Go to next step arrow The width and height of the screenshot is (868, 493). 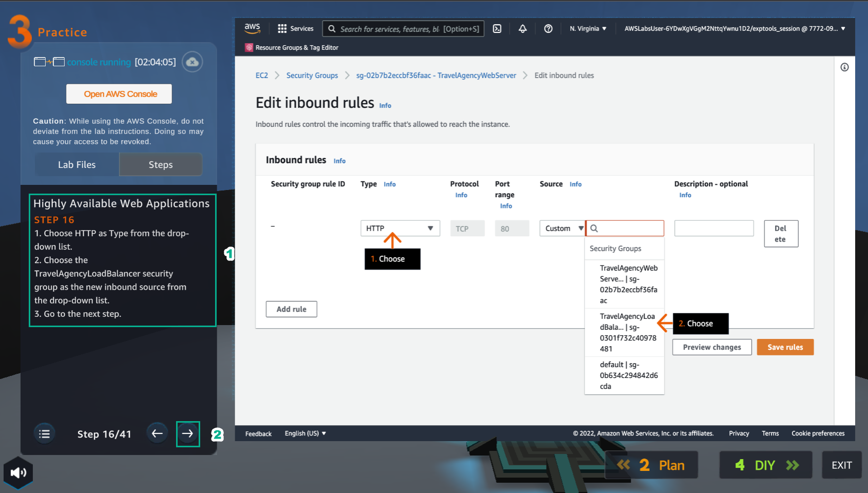[188, 434]
